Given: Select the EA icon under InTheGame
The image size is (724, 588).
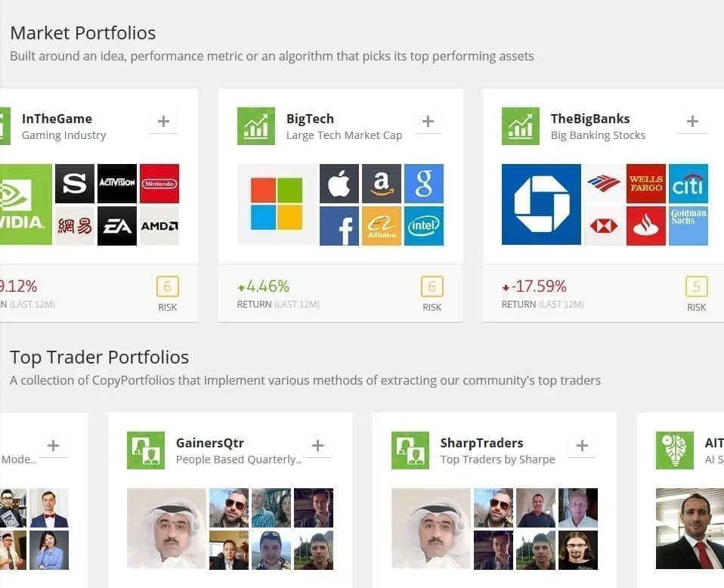Looking at the screenshot, I should (x=117, y=226).
